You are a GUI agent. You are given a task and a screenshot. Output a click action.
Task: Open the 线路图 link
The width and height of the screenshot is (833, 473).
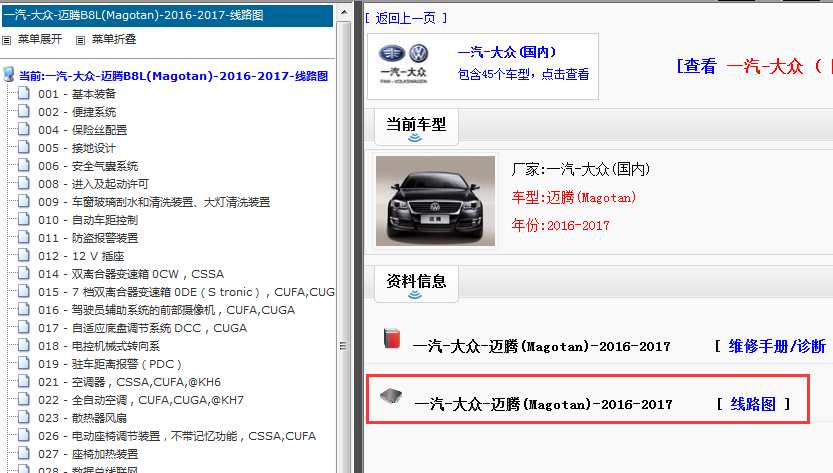coord(753,404)
